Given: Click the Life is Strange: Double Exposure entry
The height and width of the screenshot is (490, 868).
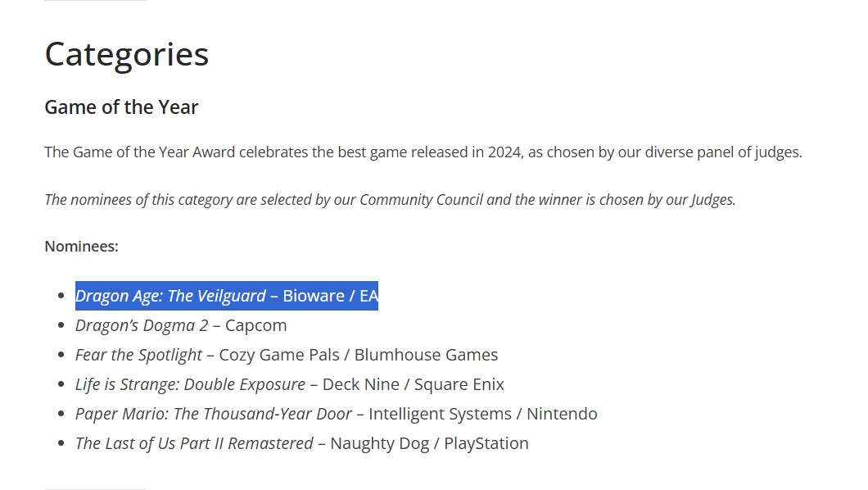Looking at the screenshot, I should 290,384.
